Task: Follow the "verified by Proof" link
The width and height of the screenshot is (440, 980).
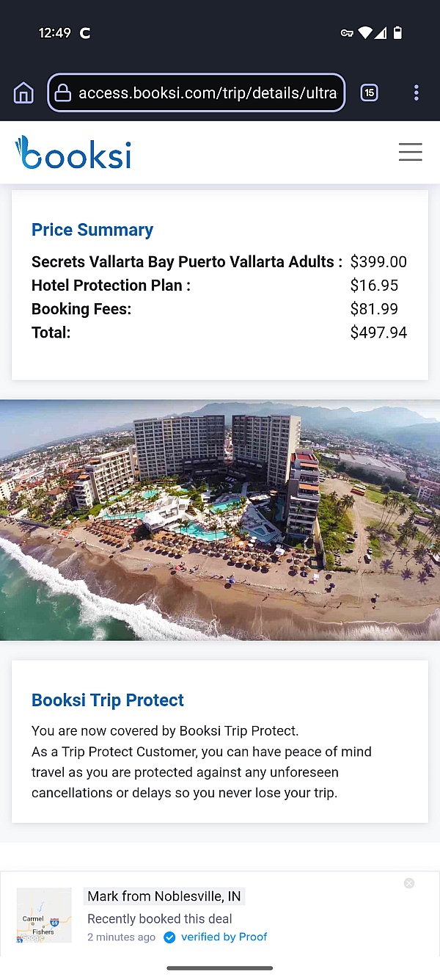Action: click(224, 937)
